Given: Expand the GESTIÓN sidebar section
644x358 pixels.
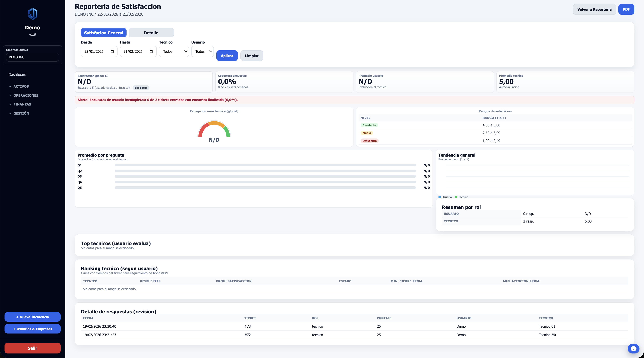Looking at the screenshot, I should coord(21,113).
